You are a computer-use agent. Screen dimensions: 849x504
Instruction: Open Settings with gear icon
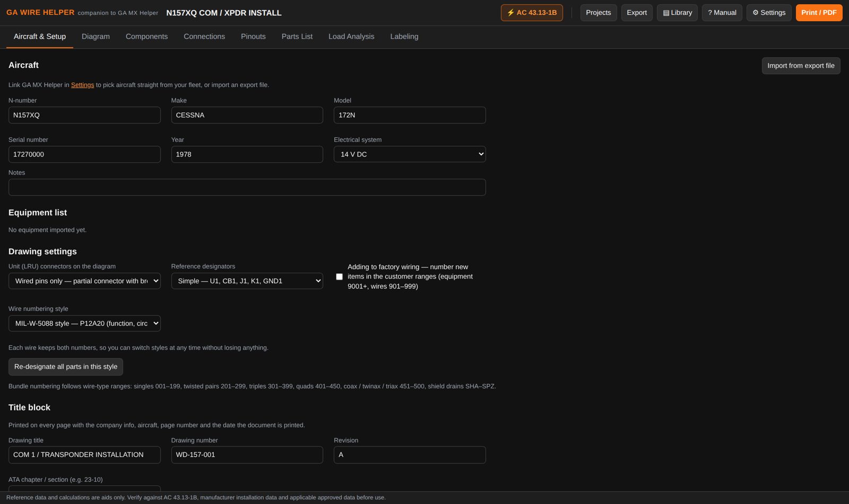coord(769,13)
